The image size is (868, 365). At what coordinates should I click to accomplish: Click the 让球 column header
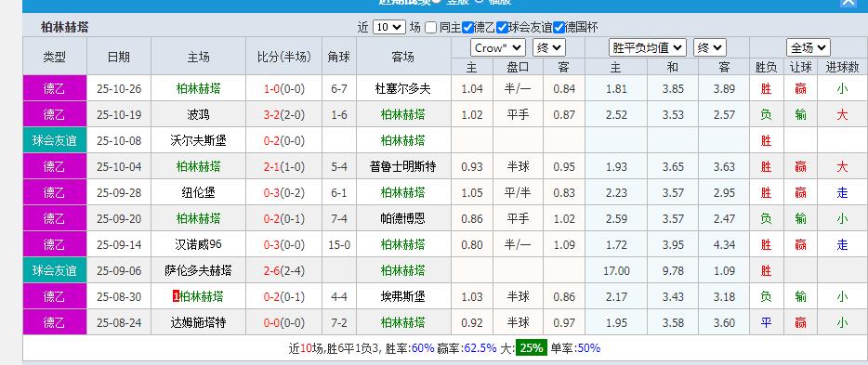[800, 68]
